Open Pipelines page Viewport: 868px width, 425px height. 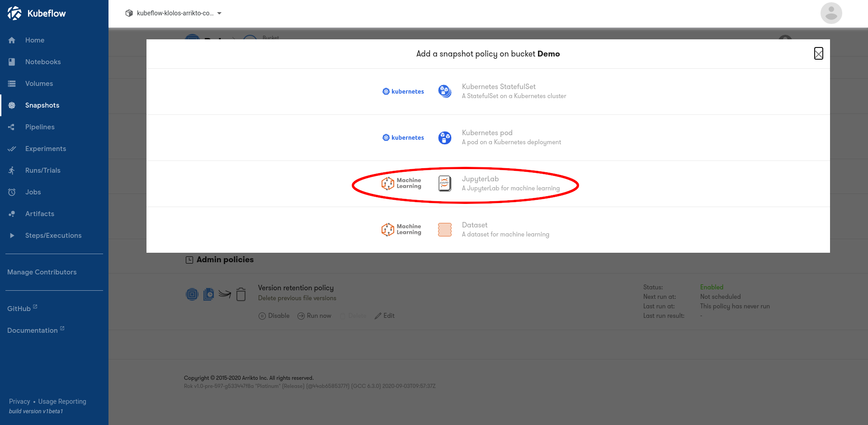click(40, 127)
